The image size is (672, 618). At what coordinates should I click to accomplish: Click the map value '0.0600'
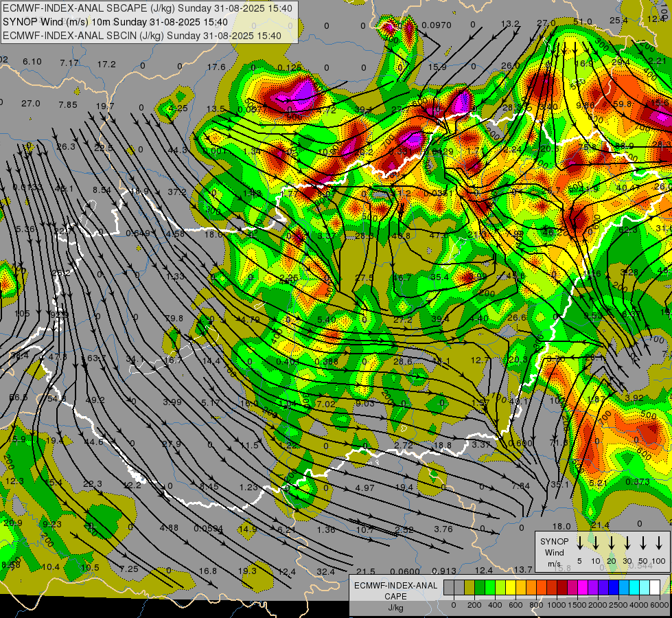(405, 571)
